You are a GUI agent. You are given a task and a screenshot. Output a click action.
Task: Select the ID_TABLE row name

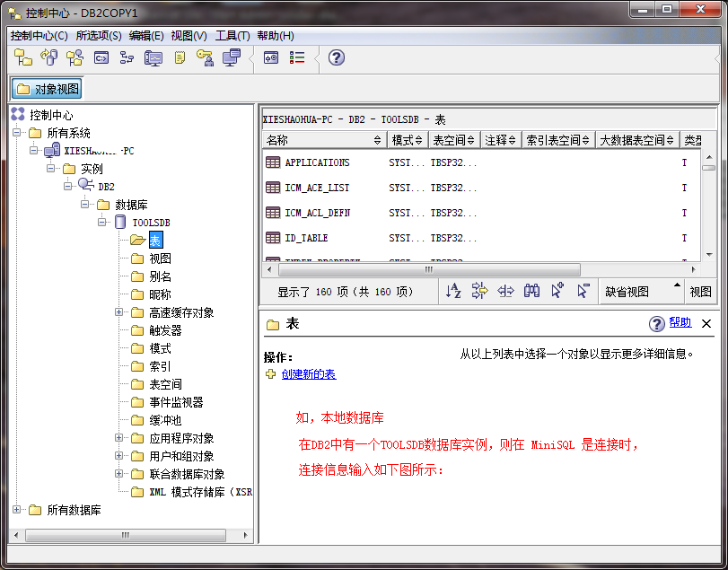pyautogui.click(x=306, y=238)
